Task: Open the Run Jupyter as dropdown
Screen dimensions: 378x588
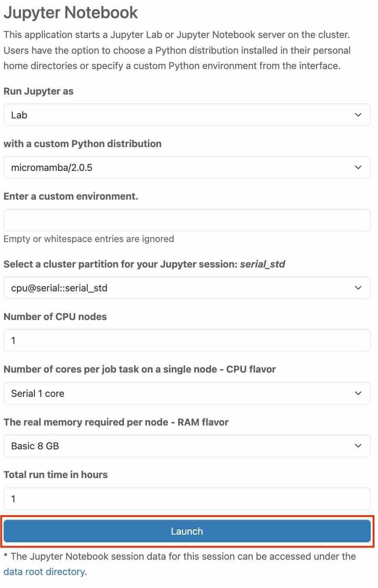Action: click(187, 115)
